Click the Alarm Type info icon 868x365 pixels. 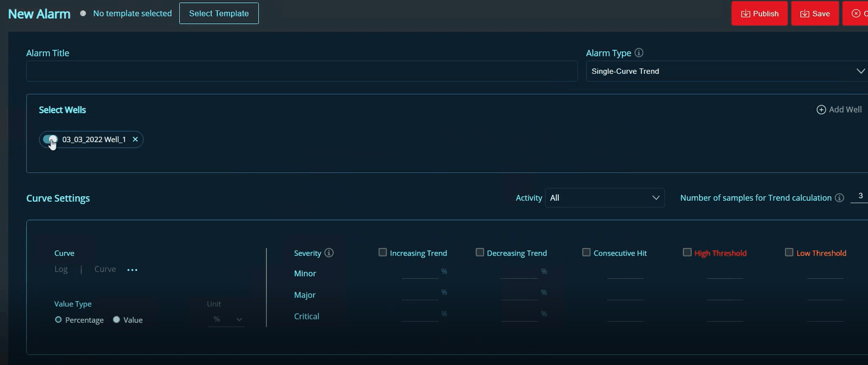click(639, 53)
